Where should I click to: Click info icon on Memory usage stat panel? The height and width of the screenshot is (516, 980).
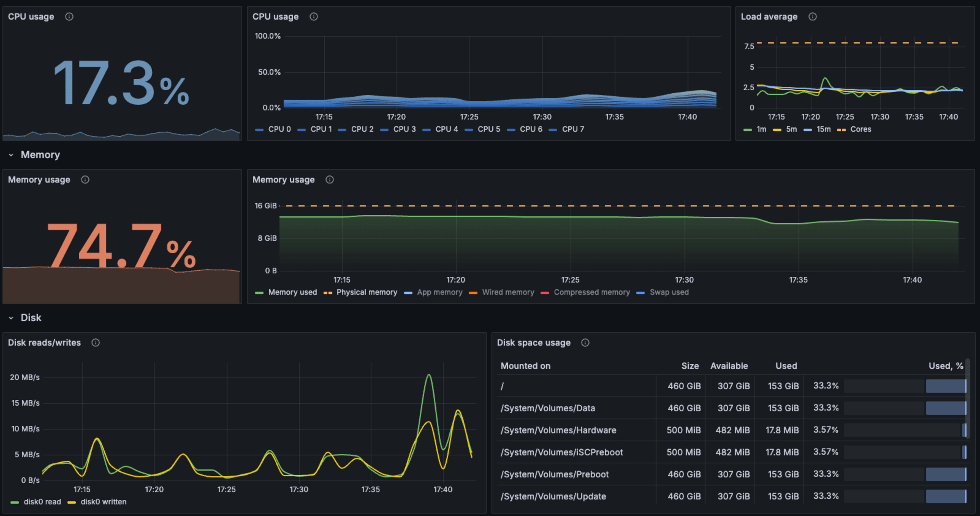85,180
